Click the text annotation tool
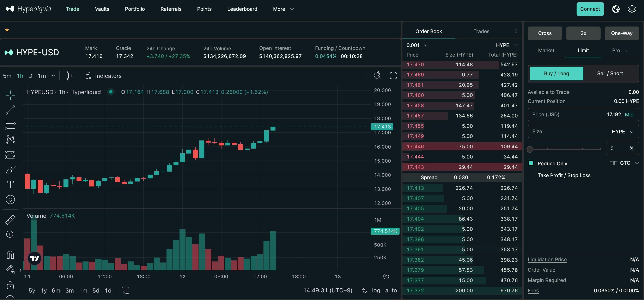Image resolution: width=644 pixels, height=300 pixels. 10,185
